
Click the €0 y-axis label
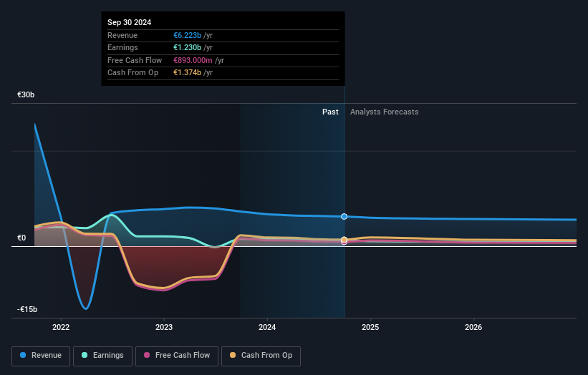[x=21, y=238]
